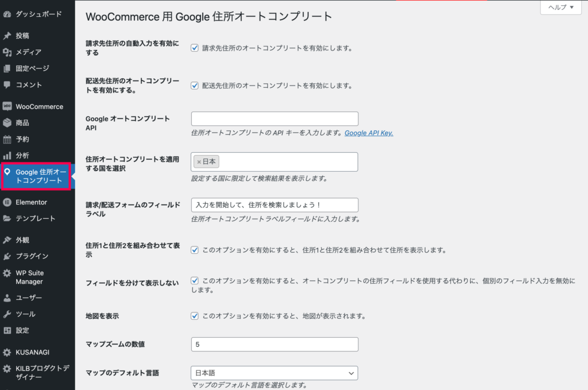Open ダッシュボード menu item
The height and width of the screenshot is (390, 588).
pyautogui.click(x=37, y=14)
